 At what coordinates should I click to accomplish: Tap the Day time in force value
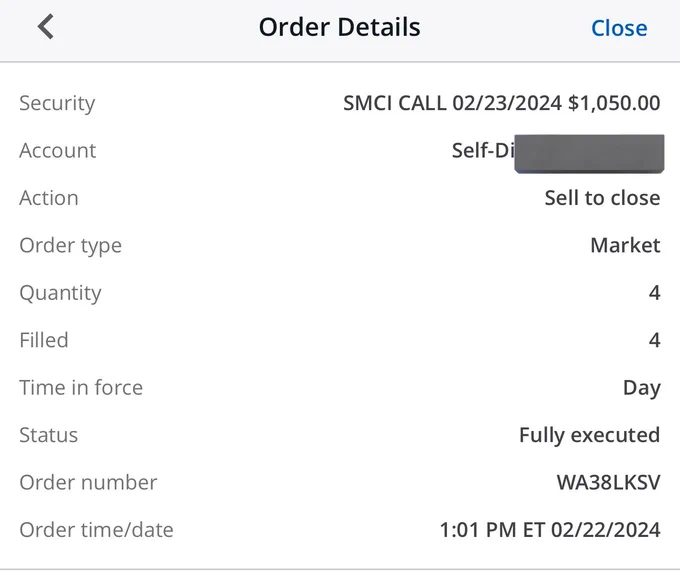click(642, 388)
